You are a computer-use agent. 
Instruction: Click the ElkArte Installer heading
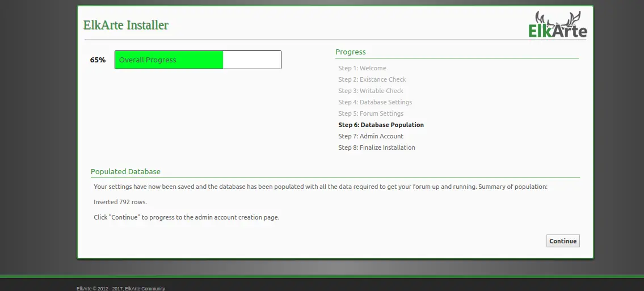[x=125, y=25]
